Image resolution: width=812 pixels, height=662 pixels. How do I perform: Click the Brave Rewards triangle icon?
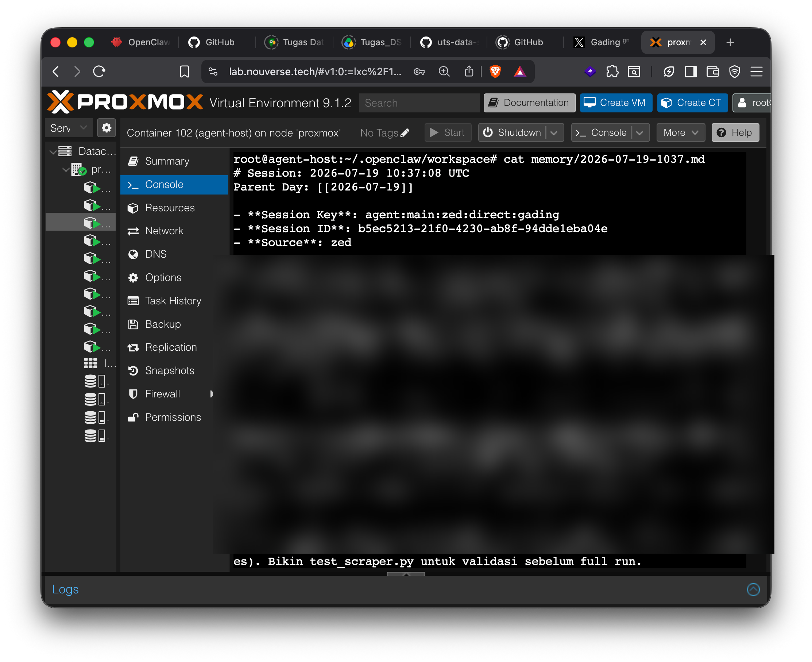pos(519,71)
